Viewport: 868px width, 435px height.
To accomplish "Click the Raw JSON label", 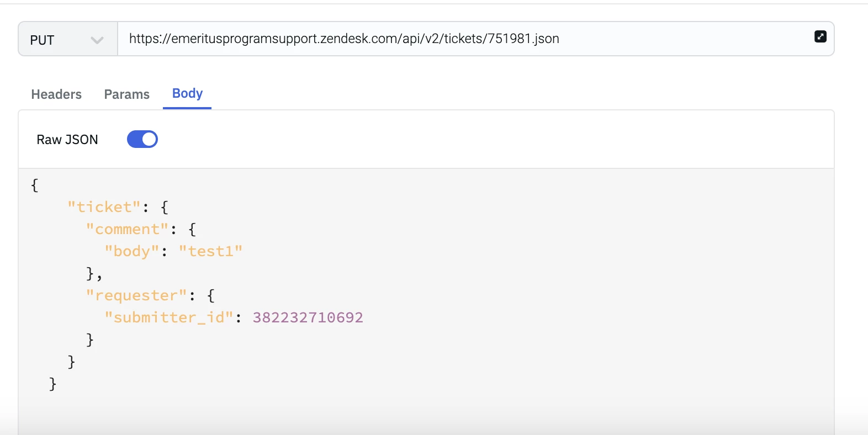I will 67,140.
